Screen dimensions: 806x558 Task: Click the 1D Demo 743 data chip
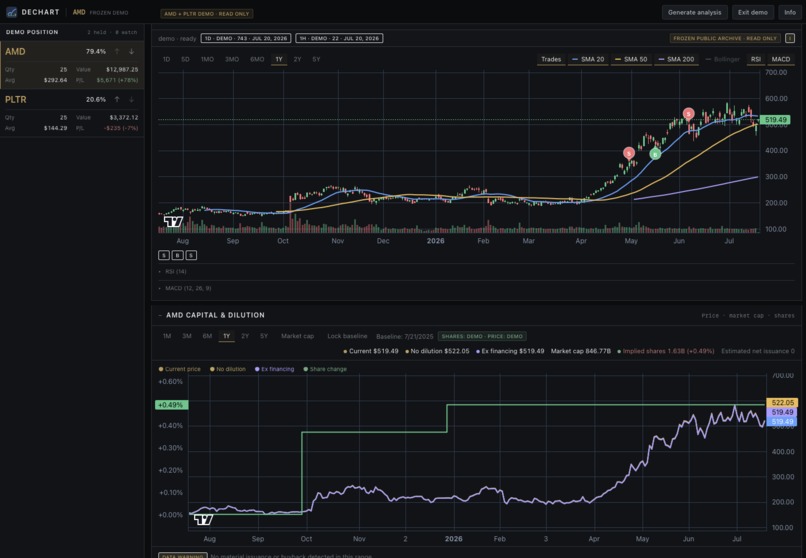246,38
